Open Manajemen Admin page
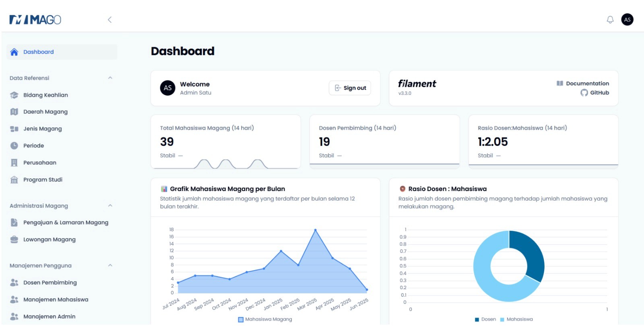The image size is (644, 326). pyautogui.click(x=62, y=316)
